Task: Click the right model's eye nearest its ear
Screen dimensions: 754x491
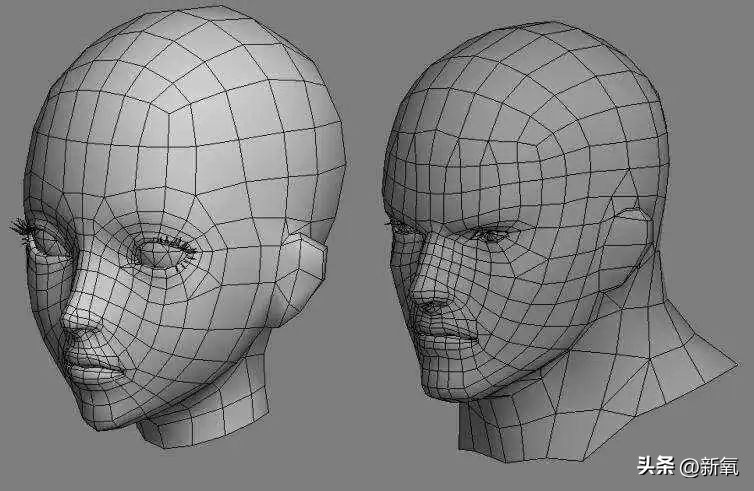Action: coord(489,235)
